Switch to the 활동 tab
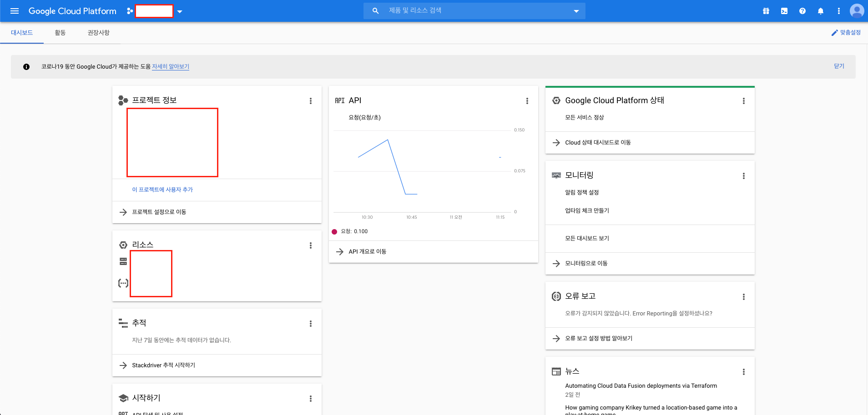The width and height of the screenshot is (868, 415). (60, 33)
